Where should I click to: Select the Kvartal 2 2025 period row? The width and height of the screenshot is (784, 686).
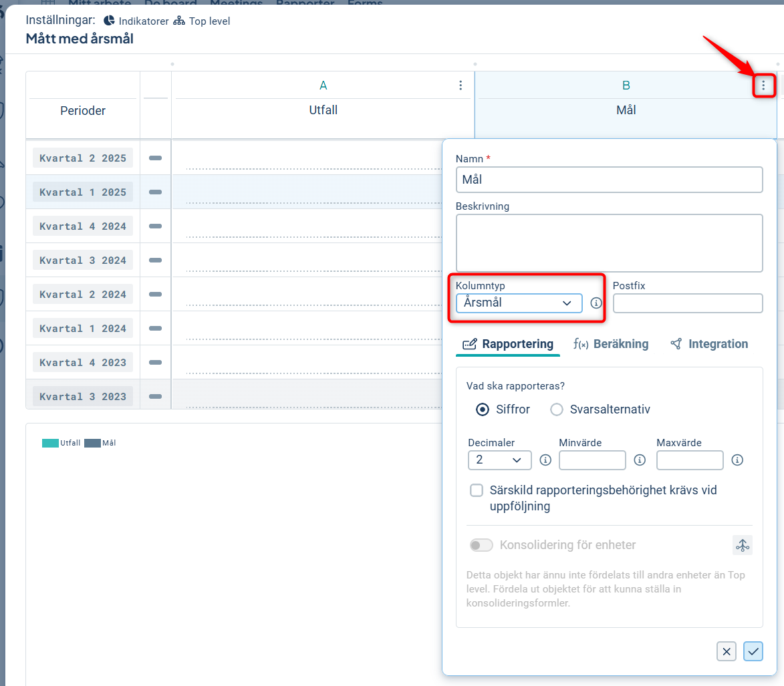pos(83,158)
